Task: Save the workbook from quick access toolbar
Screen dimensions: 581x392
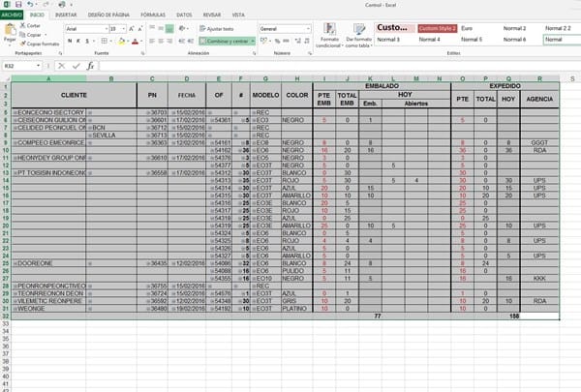Action: click(x=18, y=5)
